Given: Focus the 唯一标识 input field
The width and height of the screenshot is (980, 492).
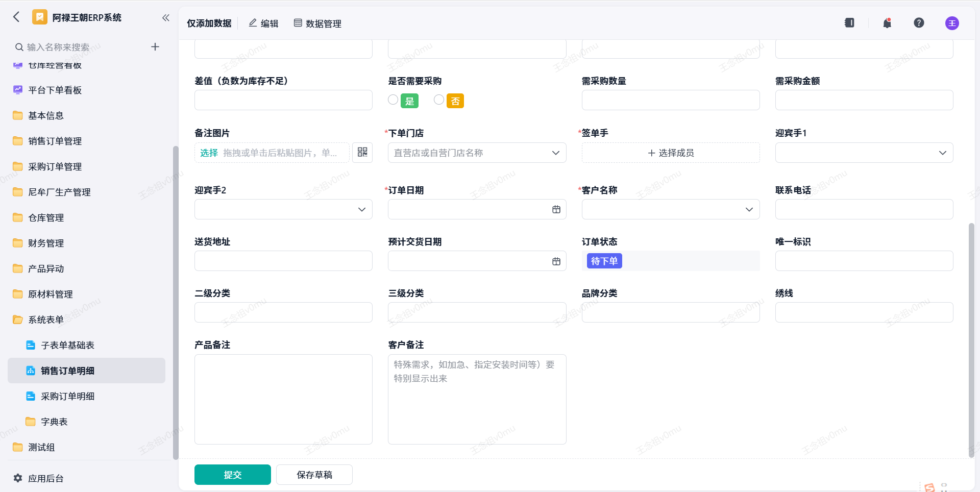Looking at the screenshot, I should pos(864,261).
